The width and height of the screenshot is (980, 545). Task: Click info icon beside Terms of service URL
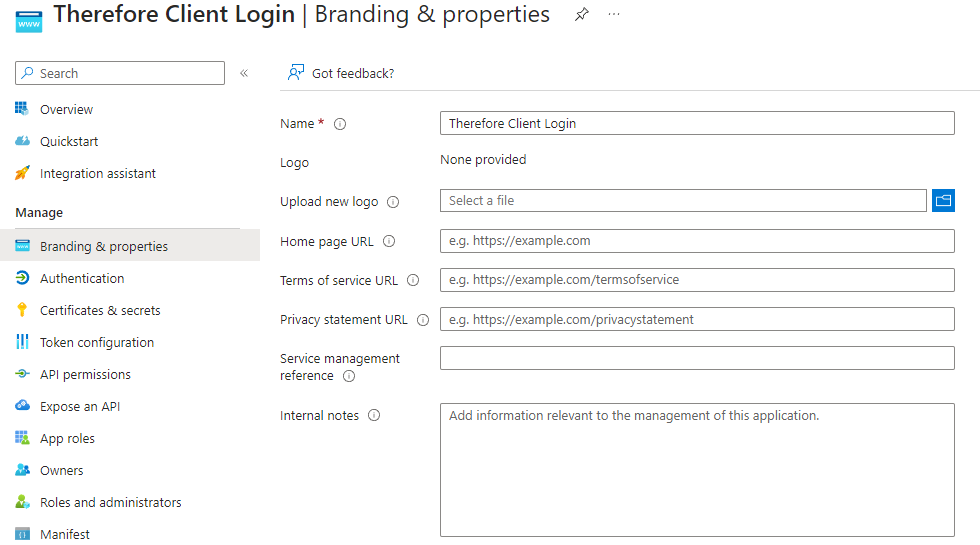coord(413,281)
